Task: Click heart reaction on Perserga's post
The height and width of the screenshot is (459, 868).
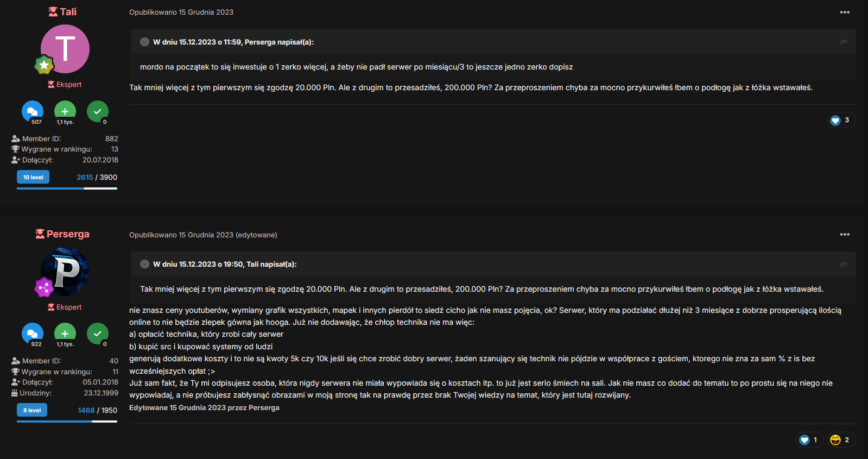Action: [x=804, y=440]
